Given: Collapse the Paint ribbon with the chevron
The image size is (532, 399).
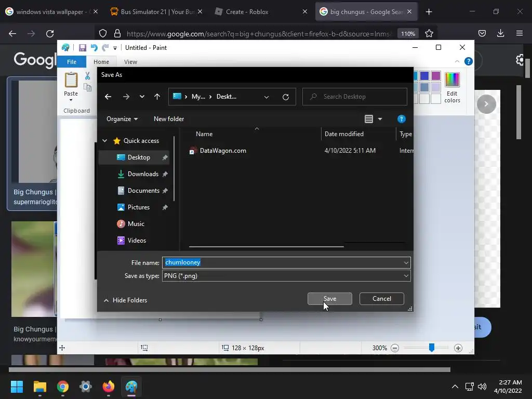Looking at the screenshot, I should coord(457,61).
